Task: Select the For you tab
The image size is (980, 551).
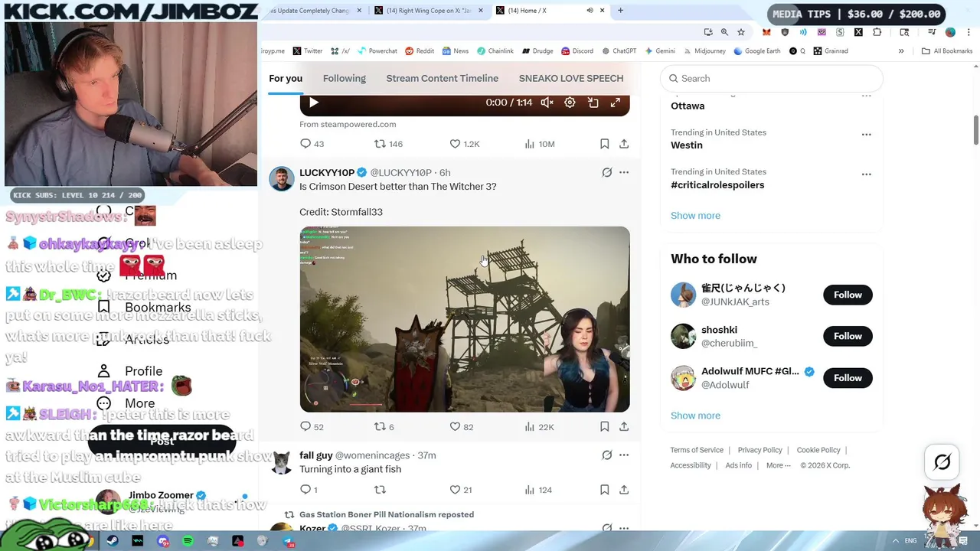Action: pos(286,78)
